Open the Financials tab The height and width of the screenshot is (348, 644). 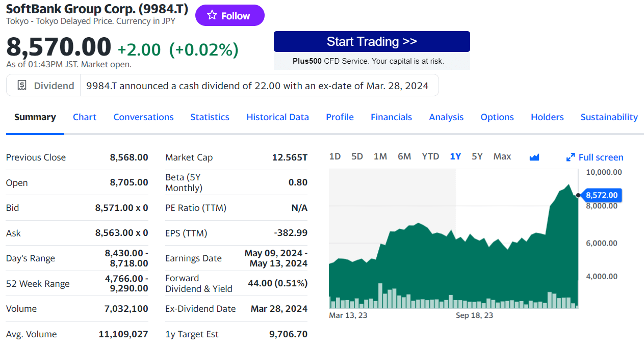click(391, 117)
